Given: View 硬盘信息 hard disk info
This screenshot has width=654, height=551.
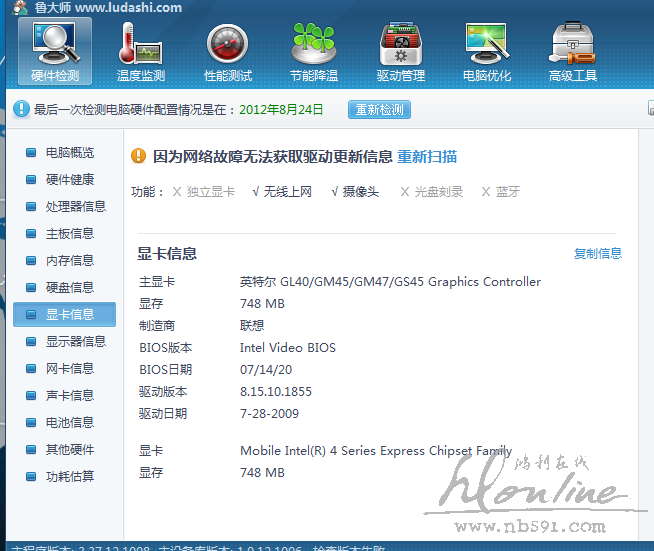Looking at the screenshot, I should (x=69, y=288).
